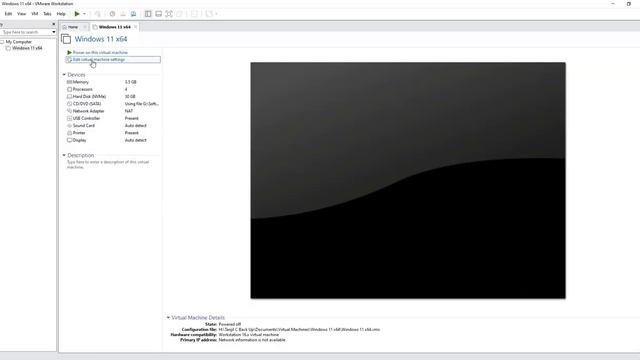Open the Snapshot Manager toolbar icon
The image size is (640, 360).
click(133, 14)
